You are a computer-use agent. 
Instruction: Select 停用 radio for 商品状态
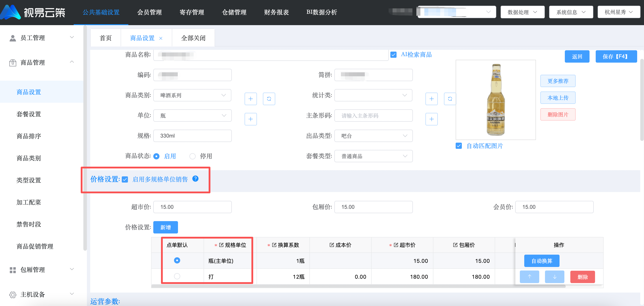click(x=193, y=156)
